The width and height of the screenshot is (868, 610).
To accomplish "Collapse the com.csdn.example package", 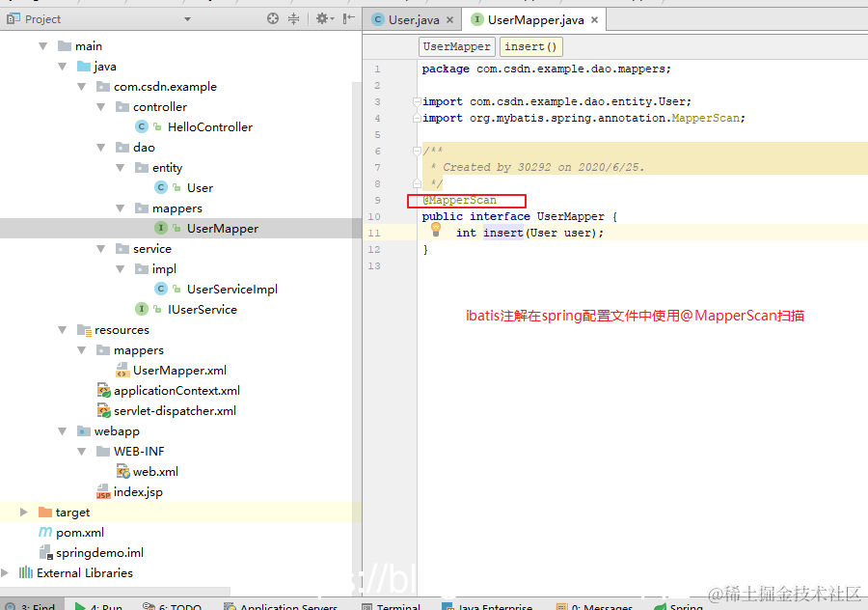I will 81,87.
